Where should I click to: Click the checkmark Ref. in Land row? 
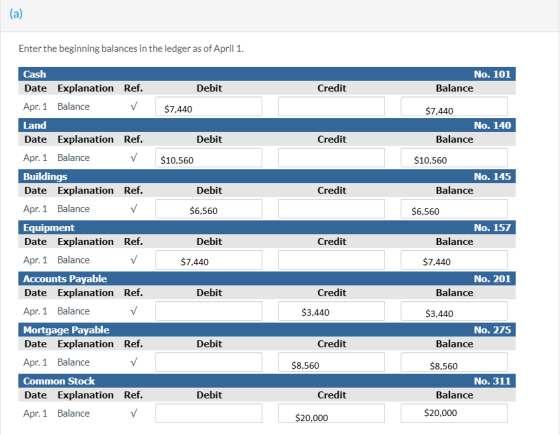point(134,158)
